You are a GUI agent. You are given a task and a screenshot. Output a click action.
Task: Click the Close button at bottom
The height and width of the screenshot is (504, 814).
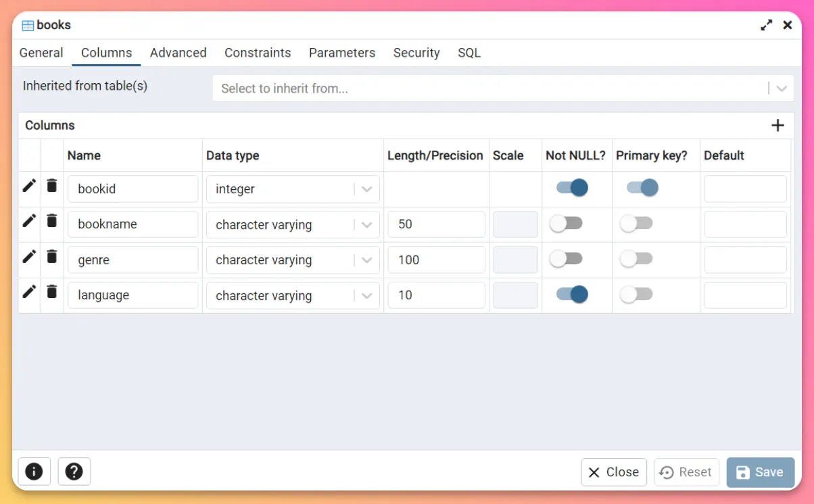pyautogui.click(x=613, y=472)
